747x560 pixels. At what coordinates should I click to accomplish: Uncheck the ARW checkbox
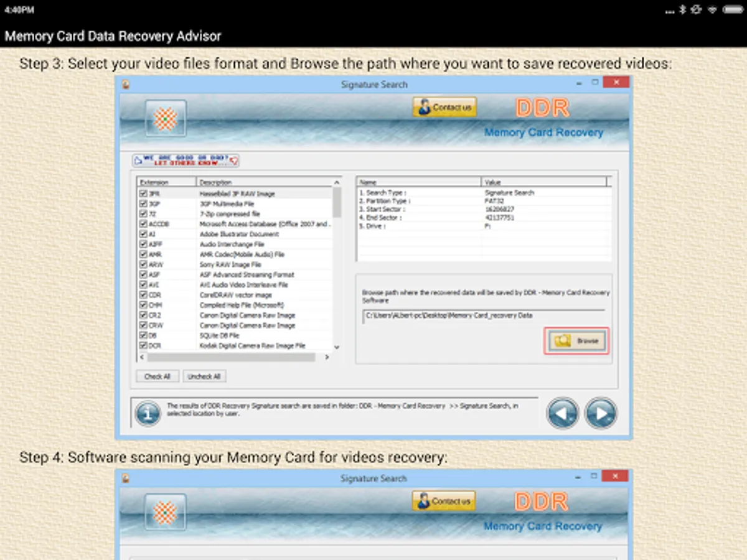click(143, 264)
